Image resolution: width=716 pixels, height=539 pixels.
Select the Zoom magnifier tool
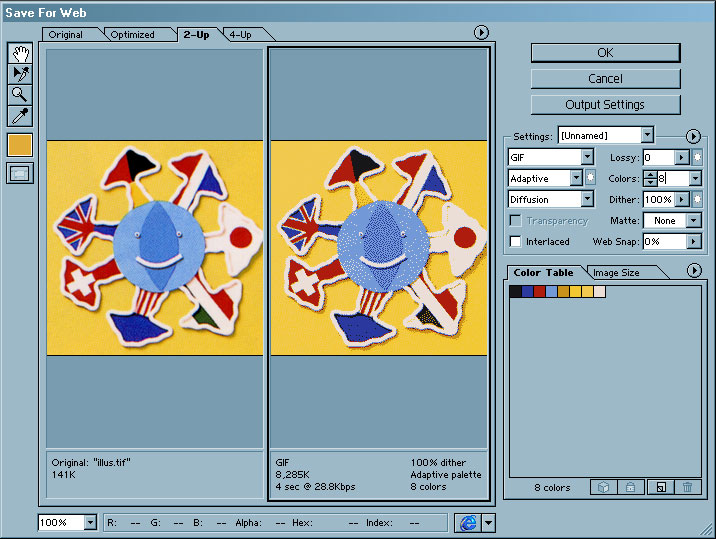(20, 95)
